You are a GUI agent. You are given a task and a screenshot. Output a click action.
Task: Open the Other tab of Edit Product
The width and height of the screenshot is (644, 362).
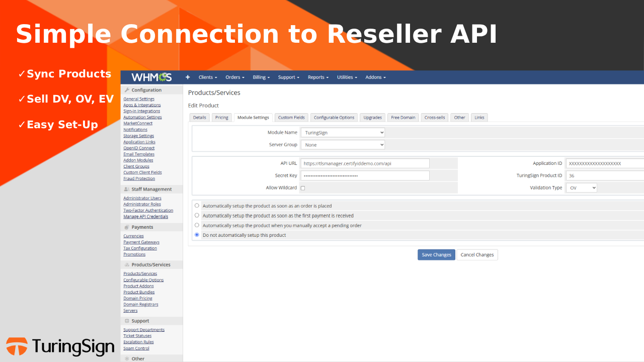[460, 118]
